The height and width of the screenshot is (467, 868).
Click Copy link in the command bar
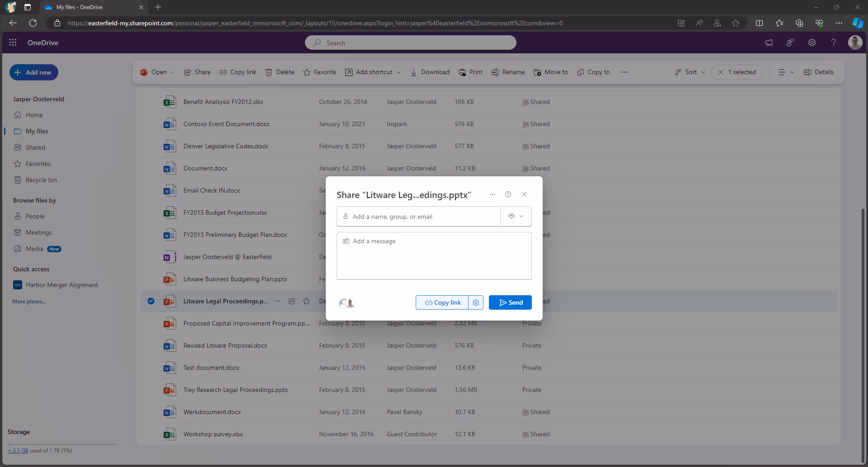tap(238, 72)
